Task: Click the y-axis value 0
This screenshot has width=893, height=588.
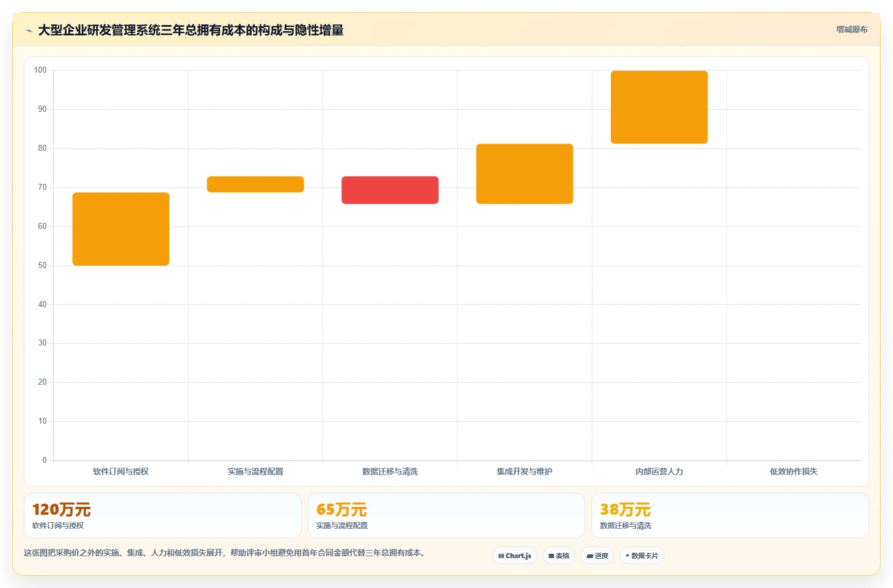Action: 45,460
